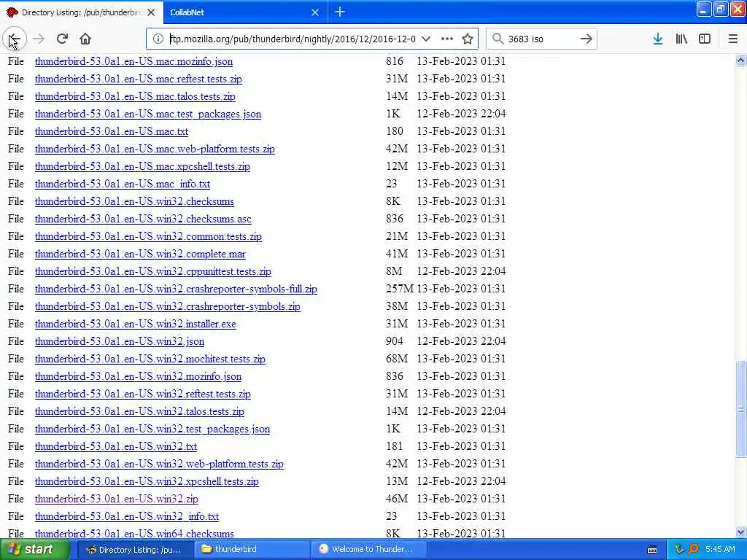This screenshot has height=560, width=747.
Task: Open win64.checksums link
Action: pos(134,534)
